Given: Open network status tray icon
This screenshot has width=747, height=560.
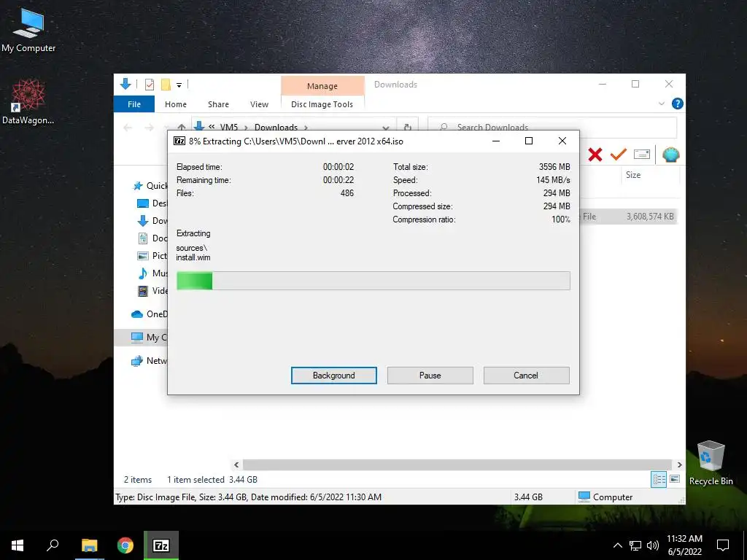Looking at the screenshot, I should coord(635,545).
